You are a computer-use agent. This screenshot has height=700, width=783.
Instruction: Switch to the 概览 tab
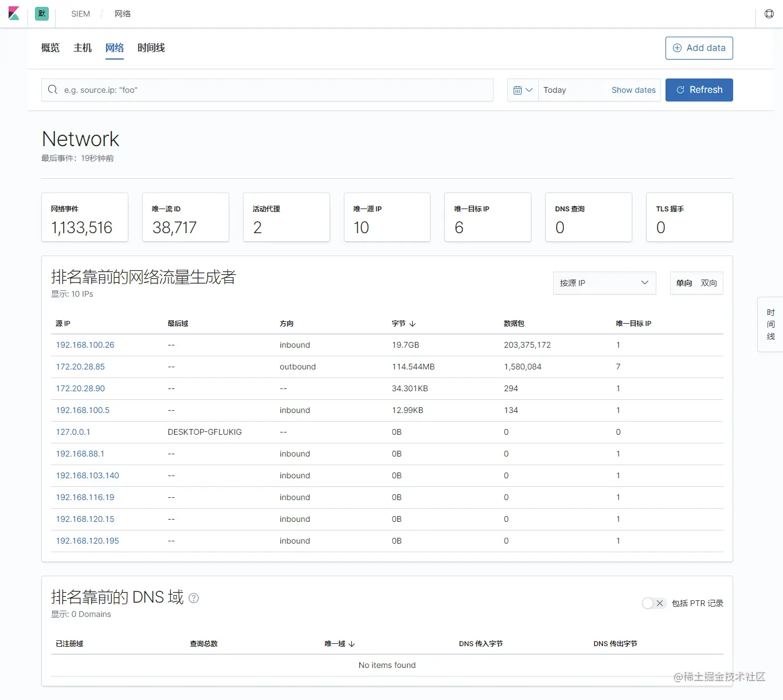click(x=50, y=48)
